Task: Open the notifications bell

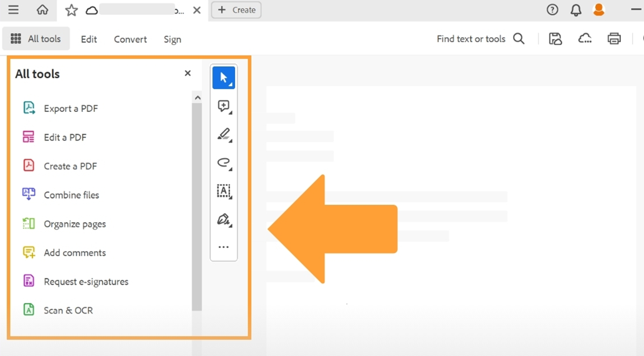Action: (x=576, y=10)
